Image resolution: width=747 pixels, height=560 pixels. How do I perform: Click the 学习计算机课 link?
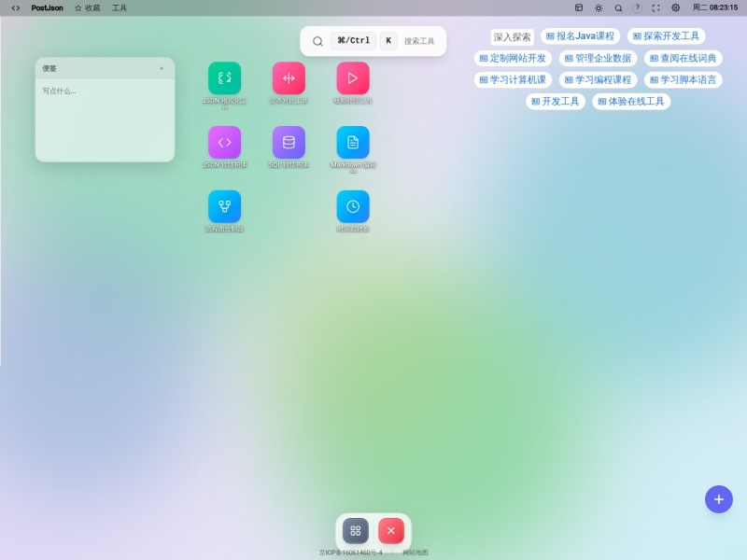(x=513, y=79)
